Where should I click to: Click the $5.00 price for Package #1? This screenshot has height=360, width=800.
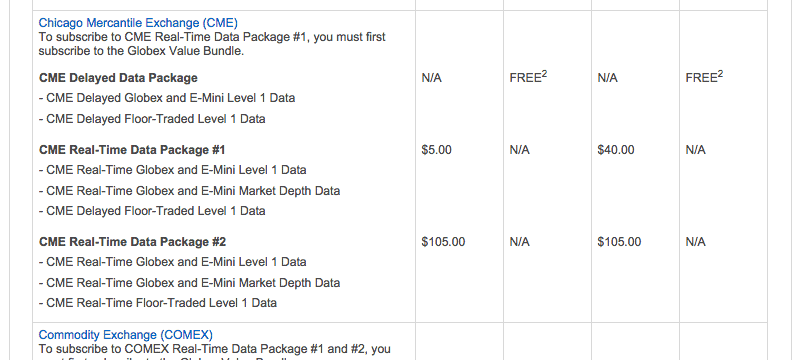436,150
